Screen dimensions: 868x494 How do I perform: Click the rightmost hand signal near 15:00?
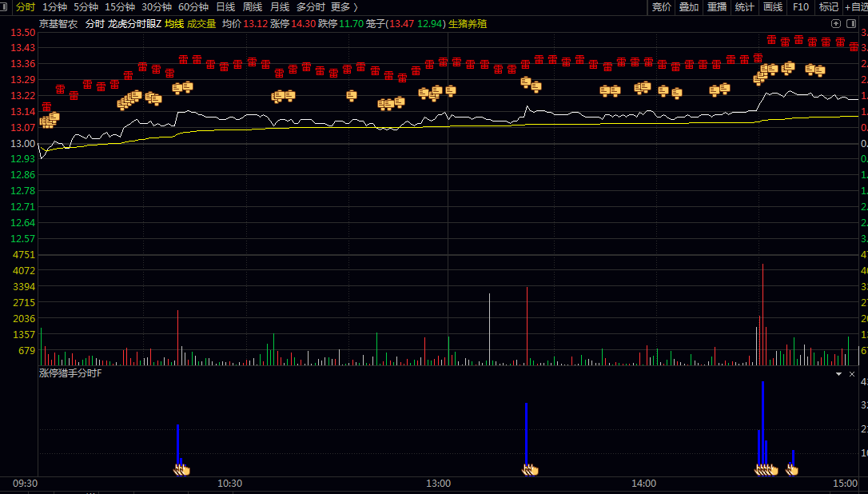[792, 469]
